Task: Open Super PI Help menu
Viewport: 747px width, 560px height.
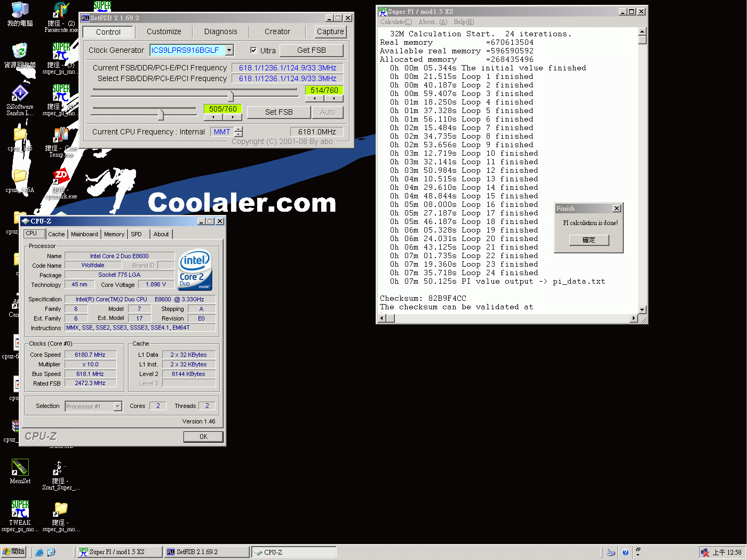Action: click(x=464, y=22)
